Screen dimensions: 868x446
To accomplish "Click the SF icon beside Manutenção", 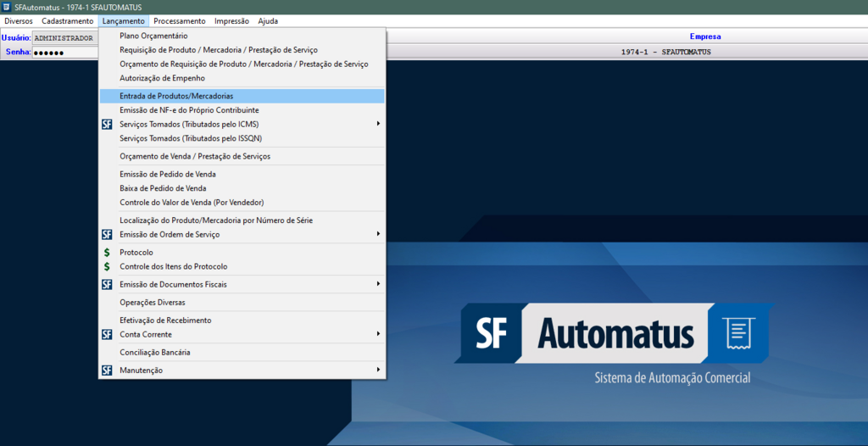I will pos(107,371).
